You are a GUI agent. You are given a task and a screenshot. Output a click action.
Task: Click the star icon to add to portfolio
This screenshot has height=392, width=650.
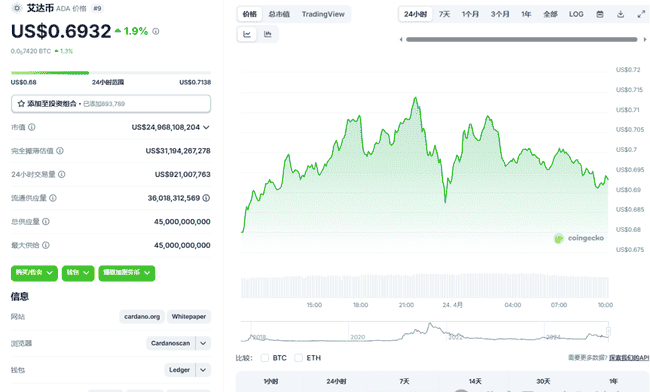click(21, 104)
